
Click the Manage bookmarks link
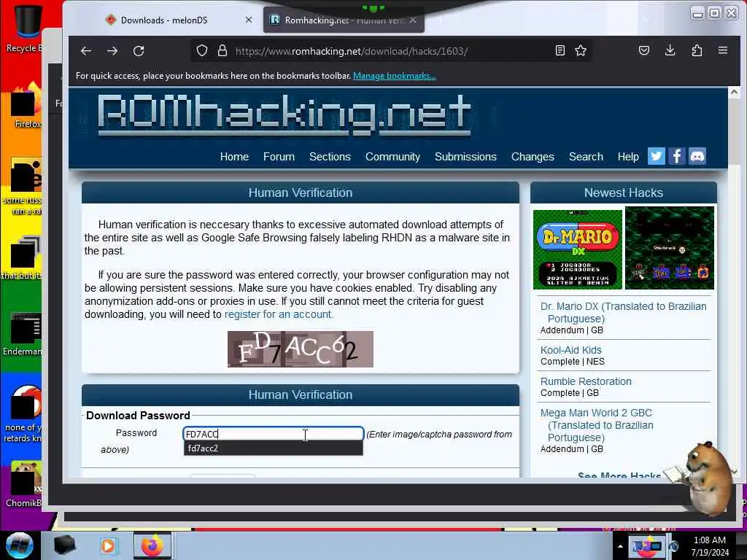click(394, 76)
